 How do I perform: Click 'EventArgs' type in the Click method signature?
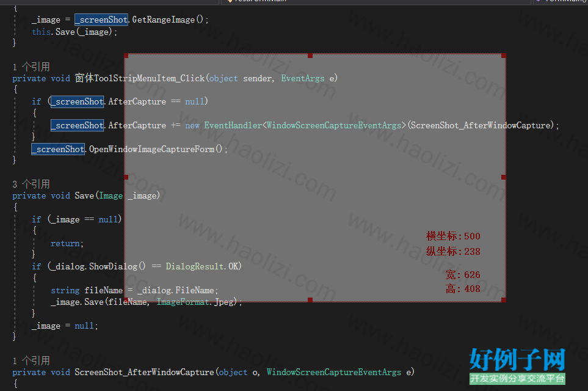pos(303,78)
